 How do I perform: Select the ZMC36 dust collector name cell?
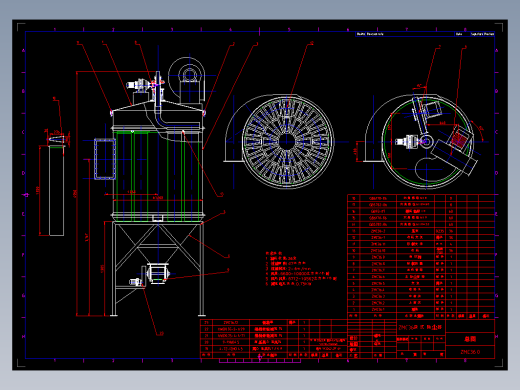pyautogui.click(x=421, y=327)
